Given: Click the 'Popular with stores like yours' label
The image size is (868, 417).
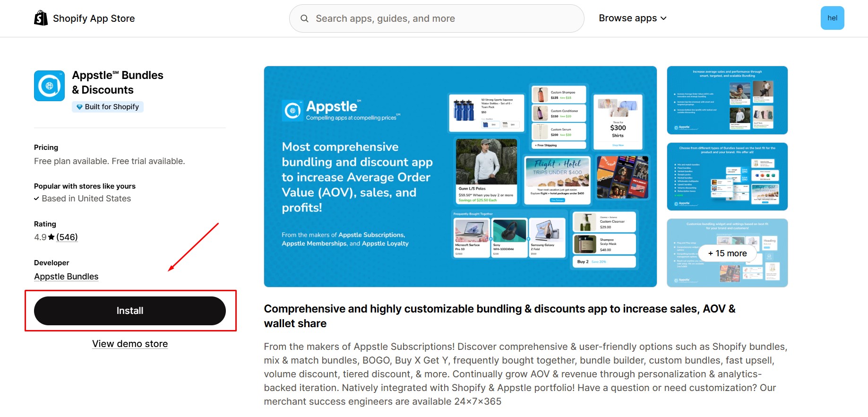Looking at the screenshot, I should (85, 186).
